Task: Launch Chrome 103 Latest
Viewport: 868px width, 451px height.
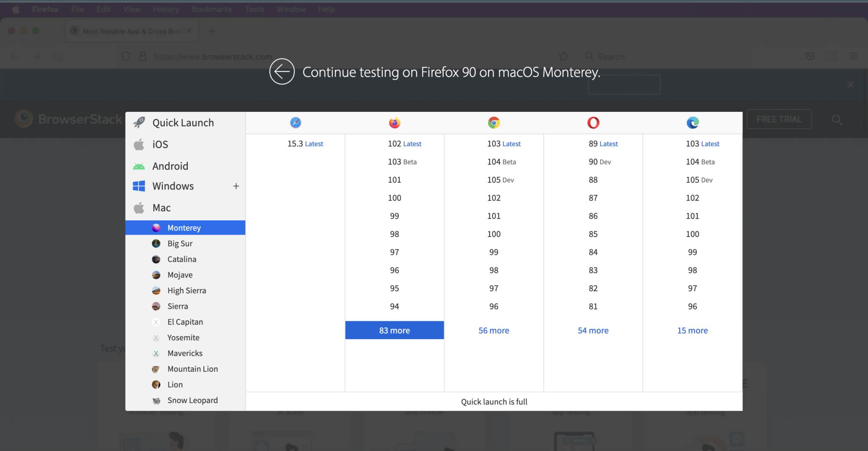Action: (x=504, y=144)
